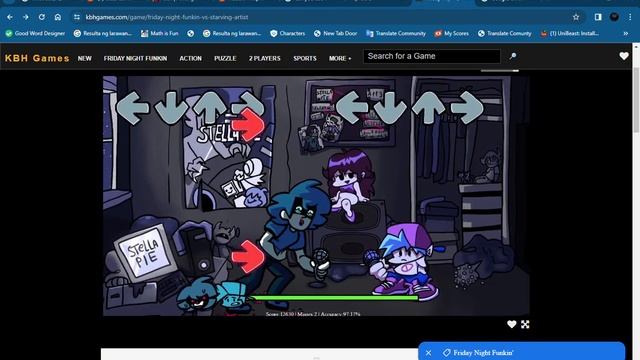
Task: Open the ACTION games category
Action: (x=190, y=58)
